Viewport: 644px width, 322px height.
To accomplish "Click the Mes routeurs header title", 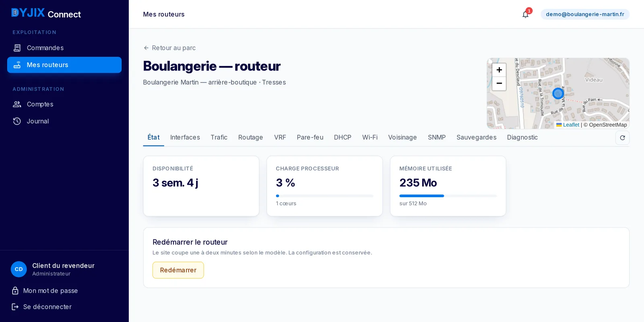I will pyautogui.click(x=164, y=14).
